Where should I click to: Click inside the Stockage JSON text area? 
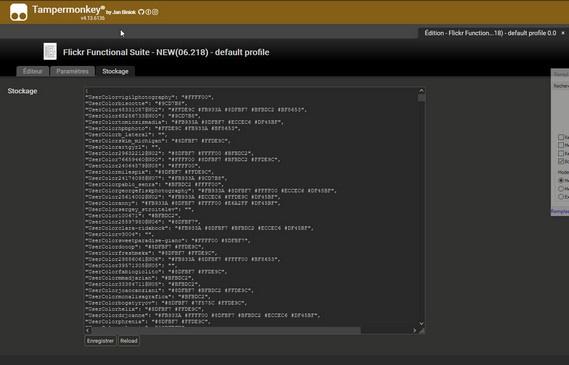[251, 208]
